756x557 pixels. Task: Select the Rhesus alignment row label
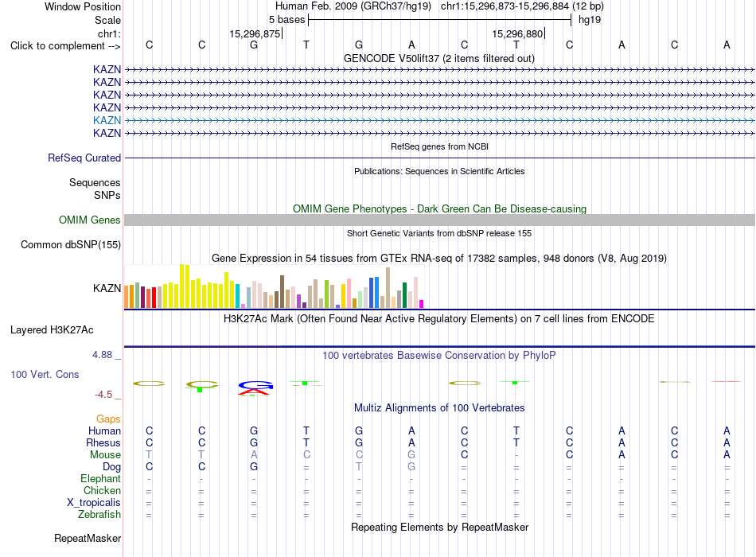(103, 442)
